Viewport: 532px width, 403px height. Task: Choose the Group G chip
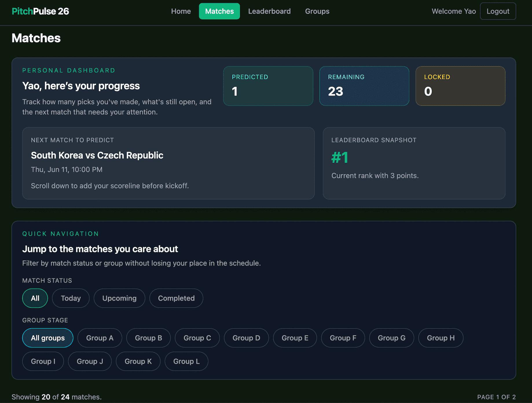point(392,338)
